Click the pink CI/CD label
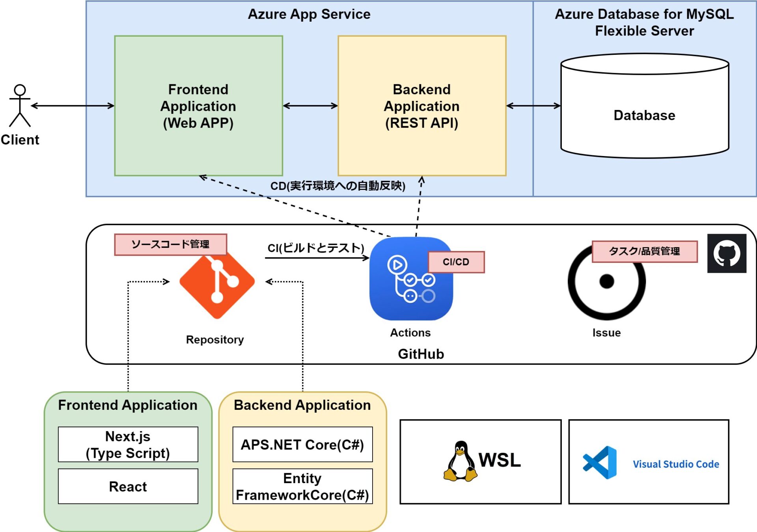The width and height of the screenshot is (757, 532). click(456, 262)
